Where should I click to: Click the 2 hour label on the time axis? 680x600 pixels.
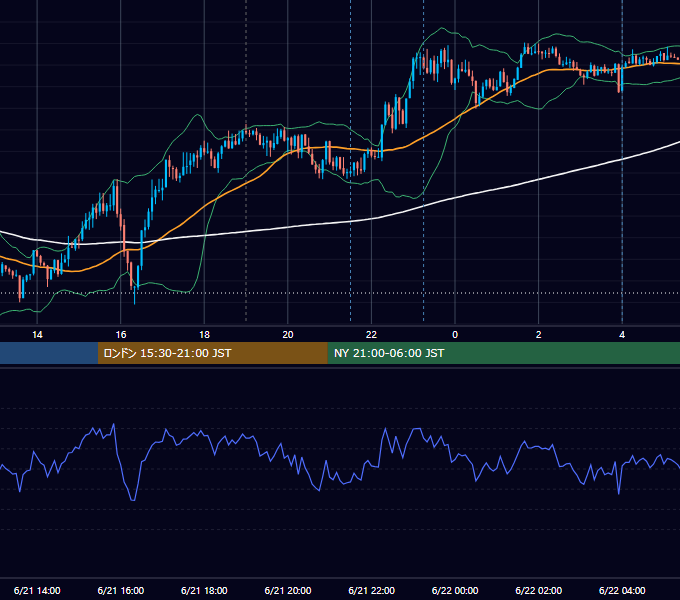click(x=539, y=335)
